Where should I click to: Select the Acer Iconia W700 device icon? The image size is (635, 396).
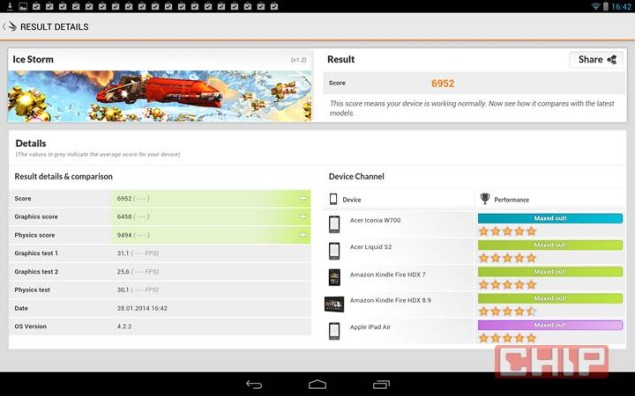point(335,224)
